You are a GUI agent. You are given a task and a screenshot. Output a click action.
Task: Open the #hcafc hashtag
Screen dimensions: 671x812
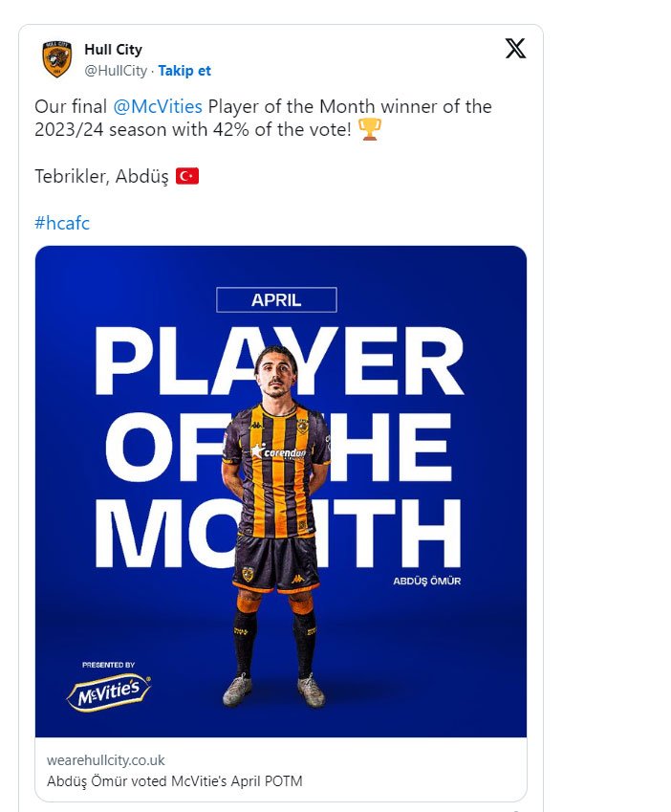tap(62, 223)
